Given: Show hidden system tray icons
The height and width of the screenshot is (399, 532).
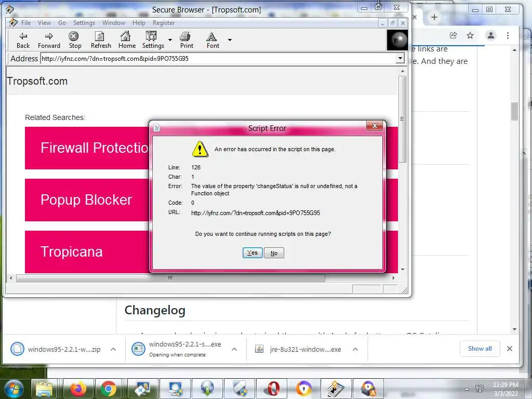Looking at the screenshot, I should click(x=467, y=389).
